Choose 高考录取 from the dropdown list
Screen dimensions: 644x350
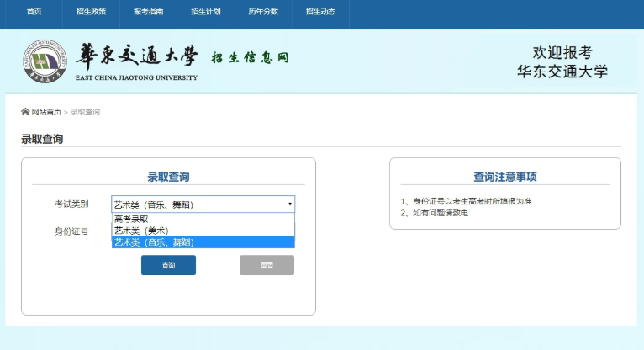tap(203, 219)
